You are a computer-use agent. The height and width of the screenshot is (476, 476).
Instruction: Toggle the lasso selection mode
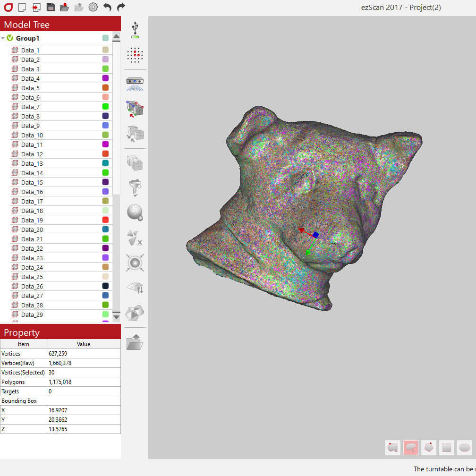[x=411, y=447]
